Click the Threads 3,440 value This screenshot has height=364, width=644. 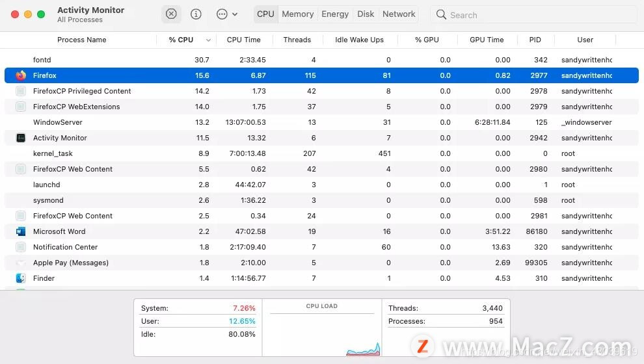pyautogui.click(x=492, y=308)
